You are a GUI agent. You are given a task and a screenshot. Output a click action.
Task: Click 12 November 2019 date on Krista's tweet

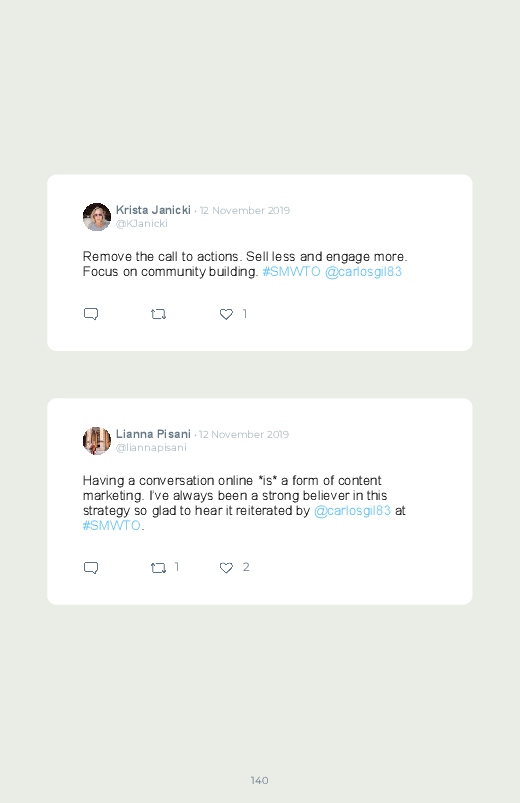click(x=245, y=210)
